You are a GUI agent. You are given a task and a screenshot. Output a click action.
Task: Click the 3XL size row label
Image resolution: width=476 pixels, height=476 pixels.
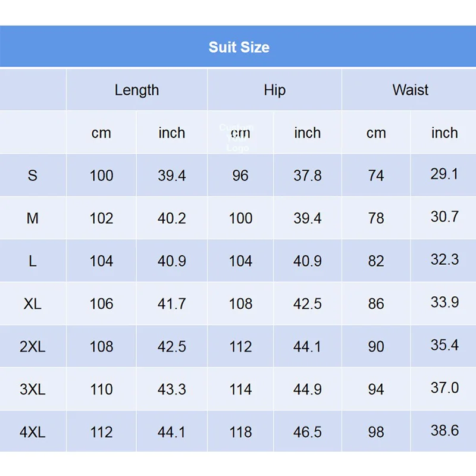pos(33,389)
